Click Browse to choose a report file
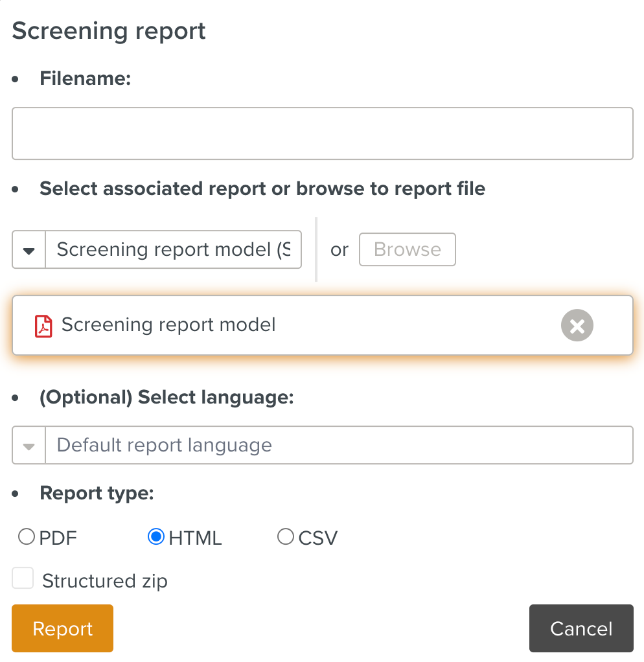This screenshot has height=662, width=644. (x=407, y=249)
